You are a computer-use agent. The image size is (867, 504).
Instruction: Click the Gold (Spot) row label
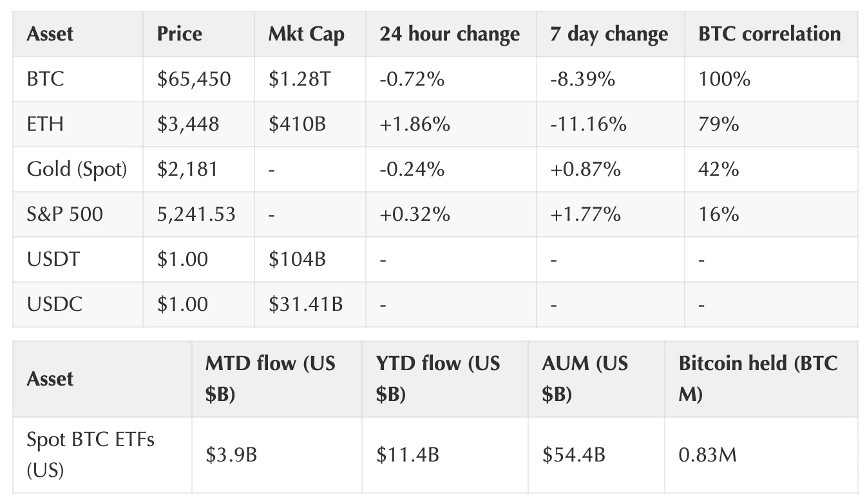[77, 169]
